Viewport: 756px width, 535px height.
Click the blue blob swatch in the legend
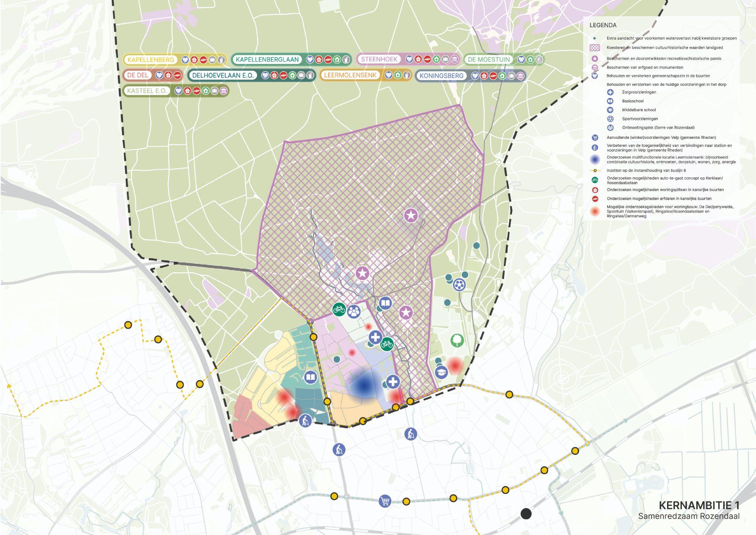(595, 160)
